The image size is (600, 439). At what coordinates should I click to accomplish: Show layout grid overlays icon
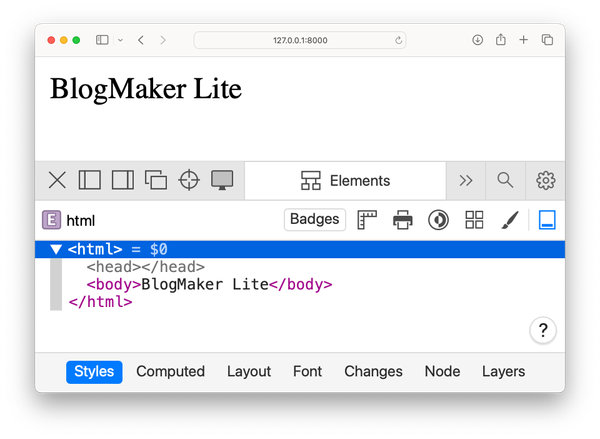(x=474, y=220)
